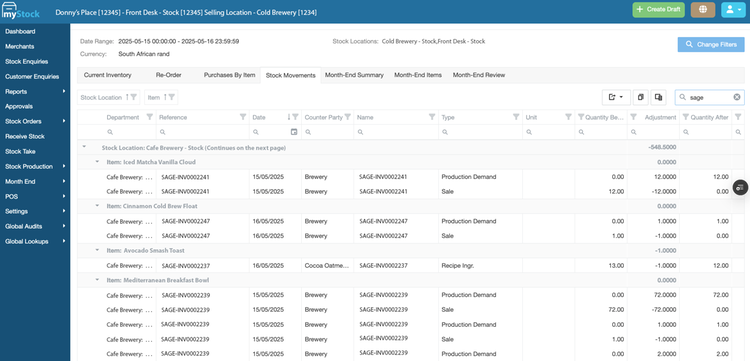Click the Change Filters button
This screenshot has height=361, width=750.
pyautogui.click(x=711, y=44)
